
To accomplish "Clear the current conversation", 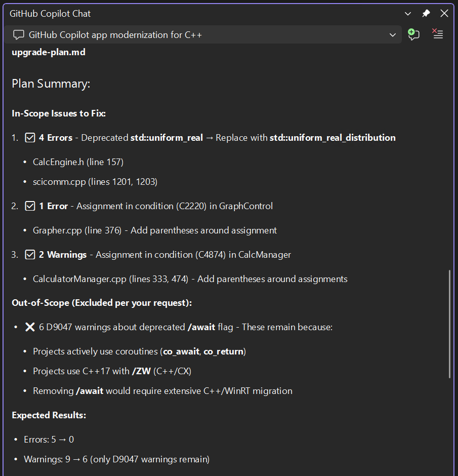I will 437,34.
